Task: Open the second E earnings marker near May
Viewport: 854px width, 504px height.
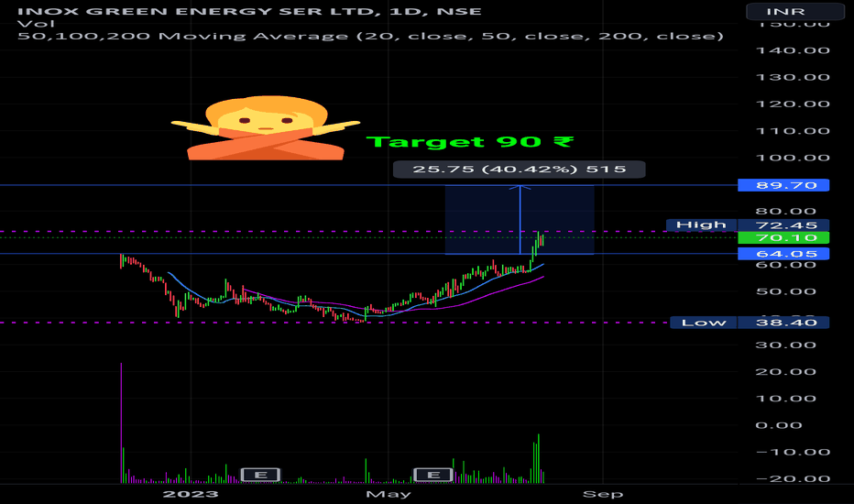Action: (433, 475)
